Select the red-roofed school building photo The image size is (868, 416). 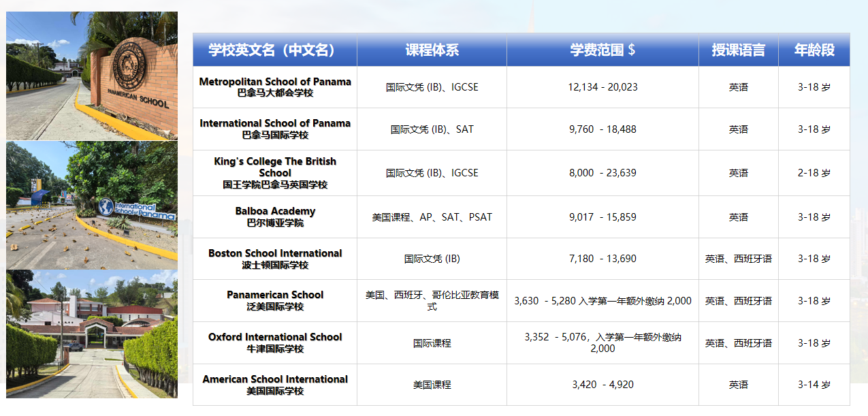click(92, 334)
